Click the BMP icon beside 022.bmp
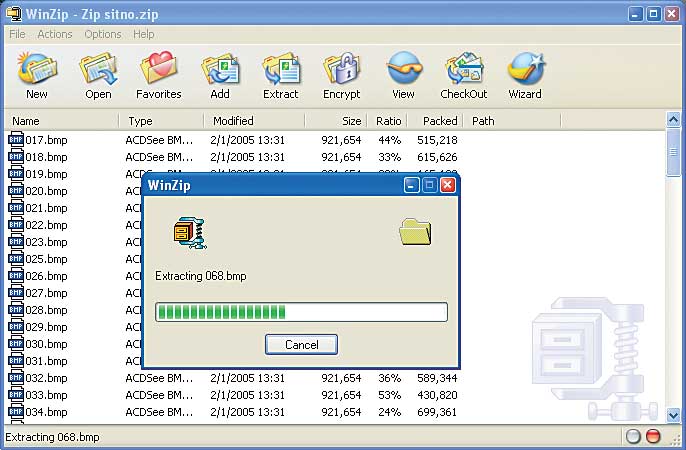This screenshot has width=686, height=450. pos(16,225)
